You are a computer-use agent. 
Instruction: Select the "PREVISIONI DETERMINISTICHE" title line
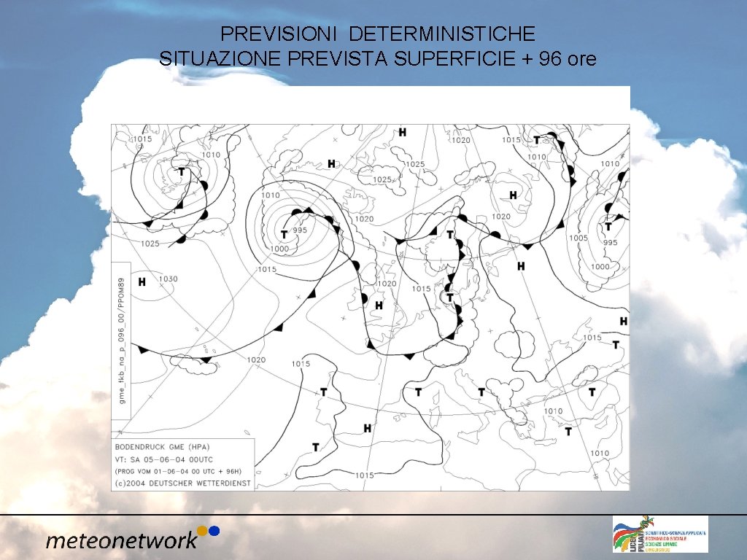(378, 34)
